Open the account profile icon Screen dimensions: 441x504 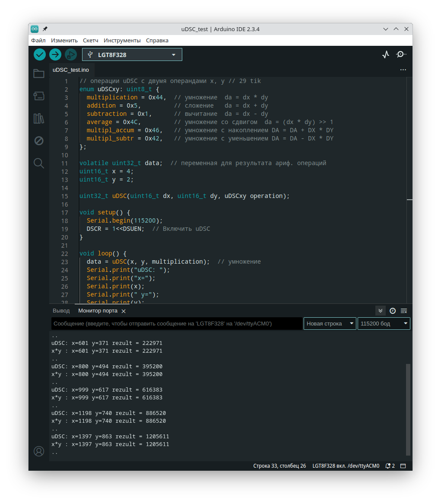pyautogui.click(x=39, y=451)
